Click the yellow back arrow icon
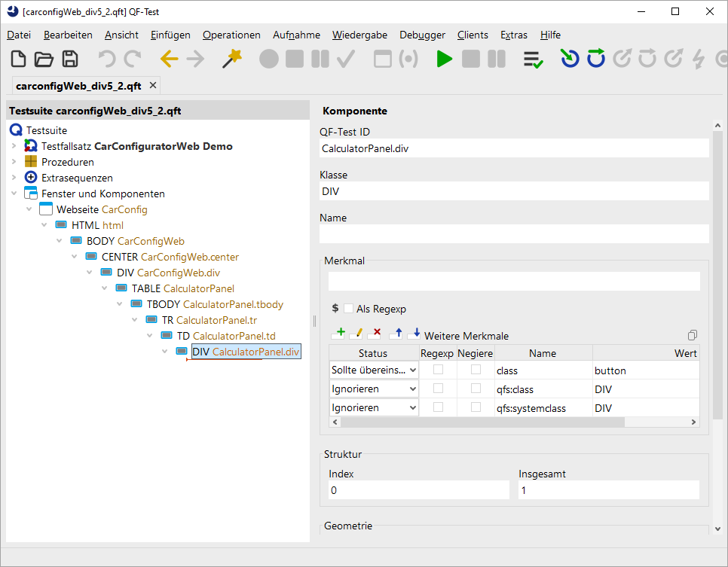 pyautogui.click(x=170, y=59)
